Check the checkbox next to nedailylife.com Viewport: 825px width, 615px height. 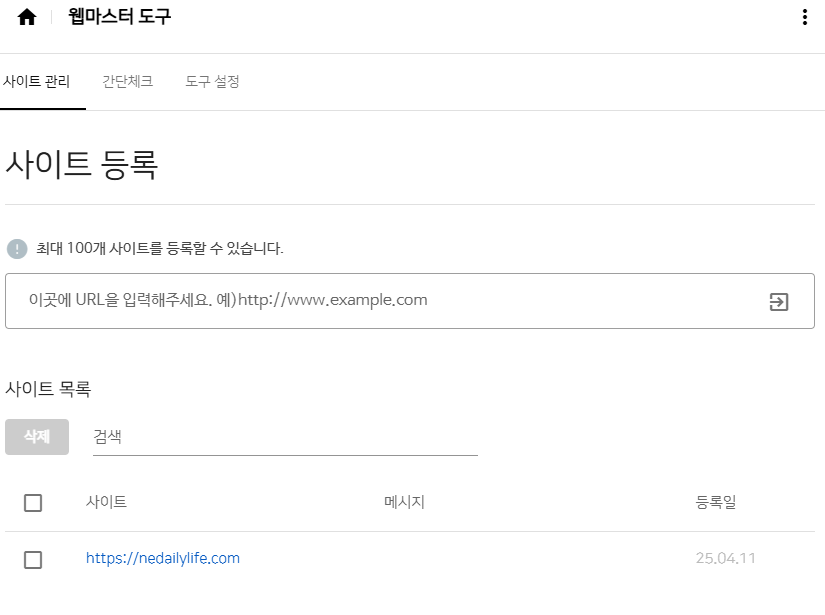click(x=33, y=560)
